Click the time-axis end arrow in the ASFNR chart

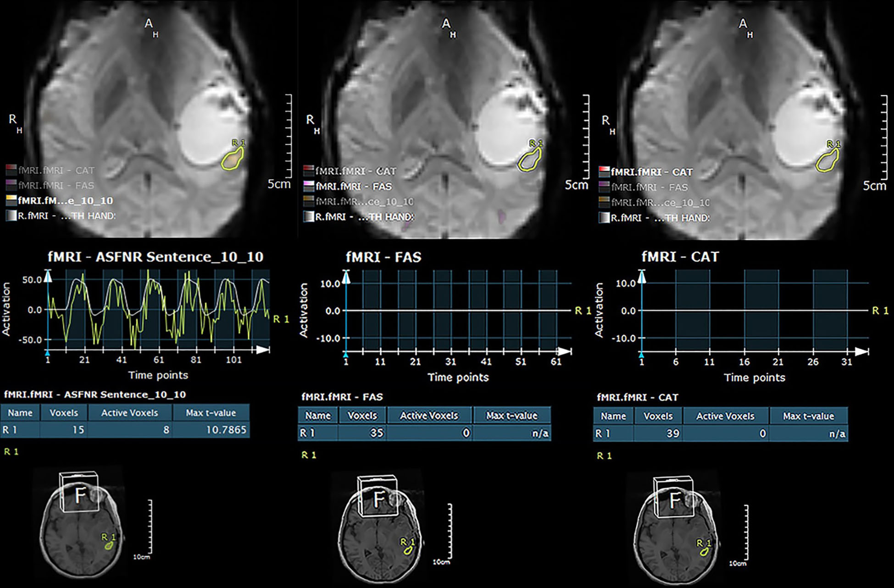(262, 350)
